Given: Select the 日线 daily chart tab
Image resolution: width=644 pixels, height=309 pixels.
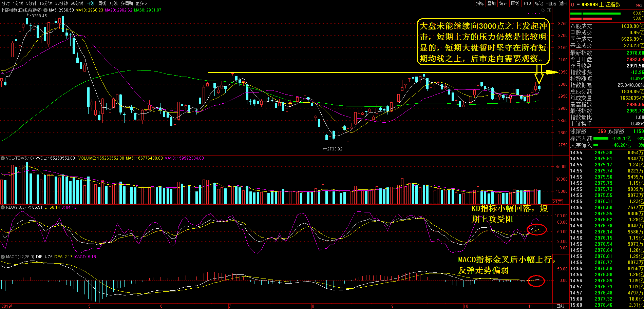Looking at the screenshot, I should (91, 3).
